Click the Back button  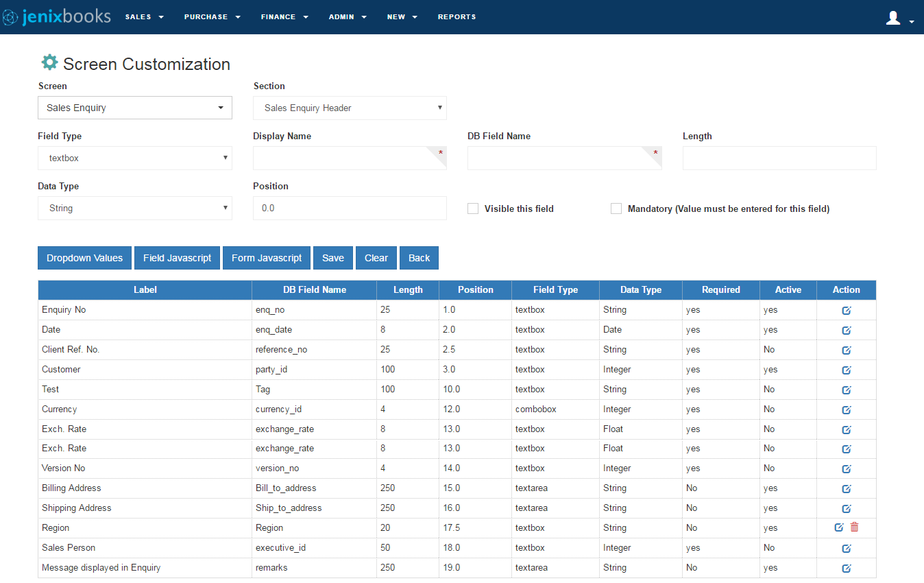419,258
